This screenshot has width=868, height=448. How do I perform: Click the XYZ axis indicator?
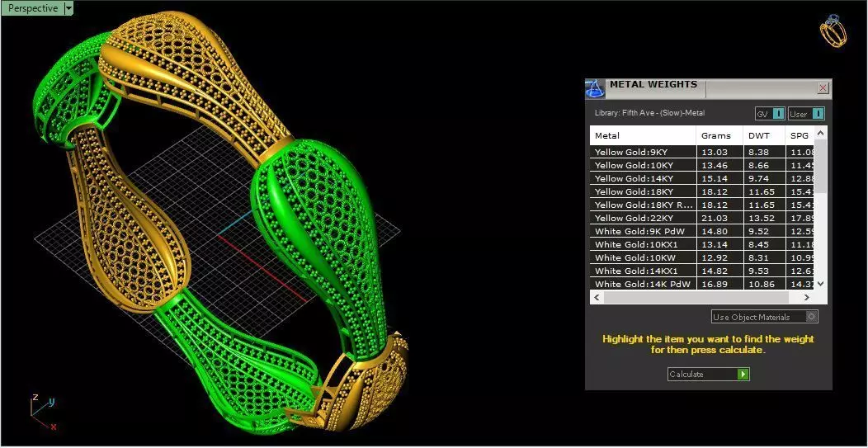pos(42,413)
